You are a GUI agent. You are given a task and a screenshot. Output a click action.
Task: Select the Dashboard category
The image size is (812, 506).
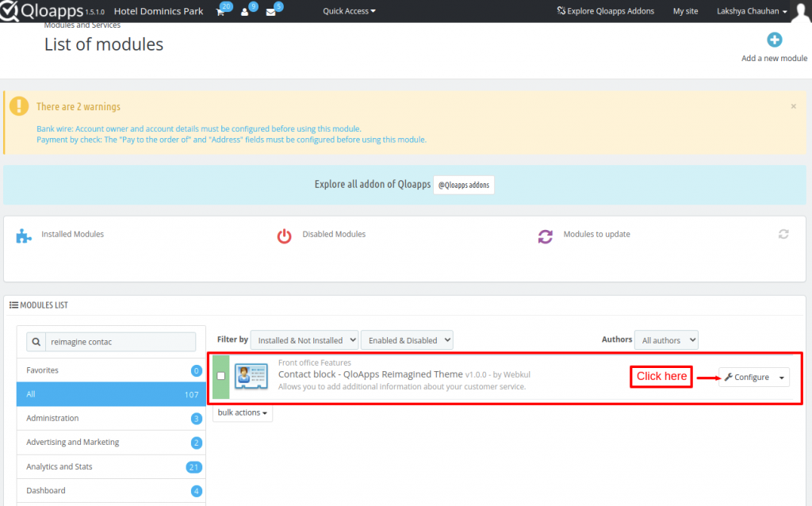(x=111, y=490)
